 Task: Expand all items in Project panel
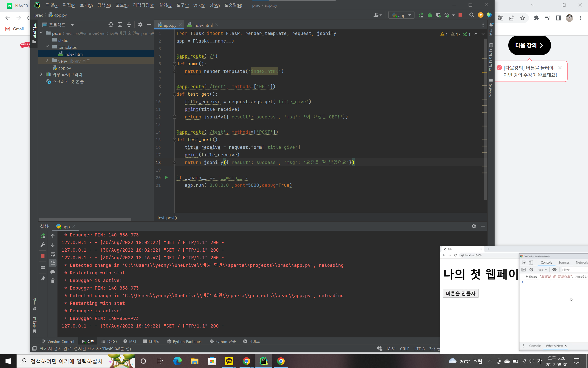(x=120, y=25)
